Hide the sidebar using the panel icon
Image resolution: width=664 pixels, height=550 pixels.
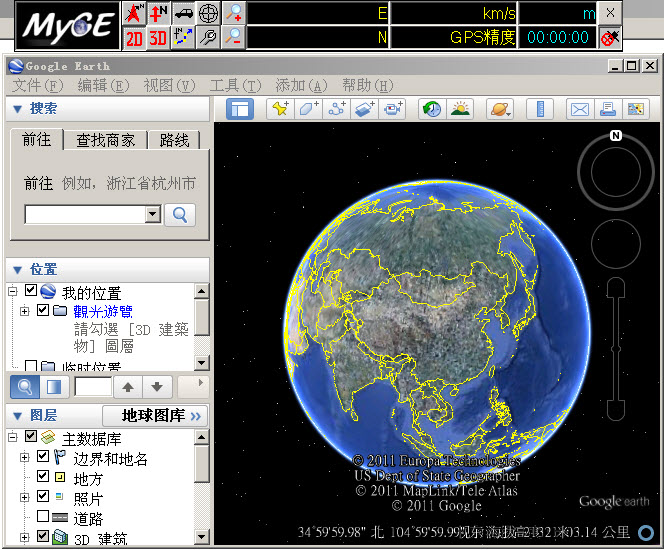click(239, 109)
